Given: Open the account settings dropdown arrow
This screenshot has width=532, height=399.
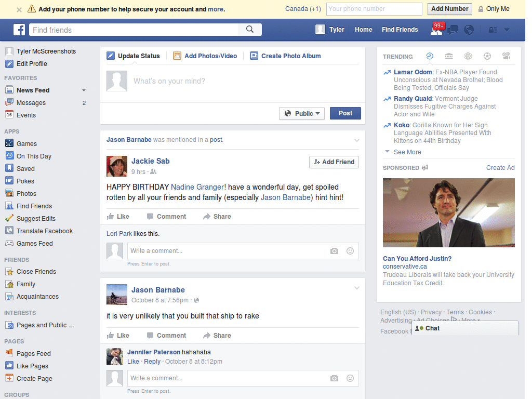Looking at the screenshot, I should click(507, 30).
